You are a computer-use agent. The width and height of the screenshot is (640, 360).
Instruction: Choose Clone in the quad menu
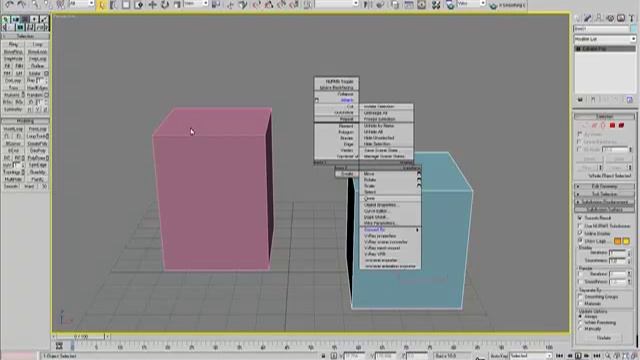[x=369, y=198]
